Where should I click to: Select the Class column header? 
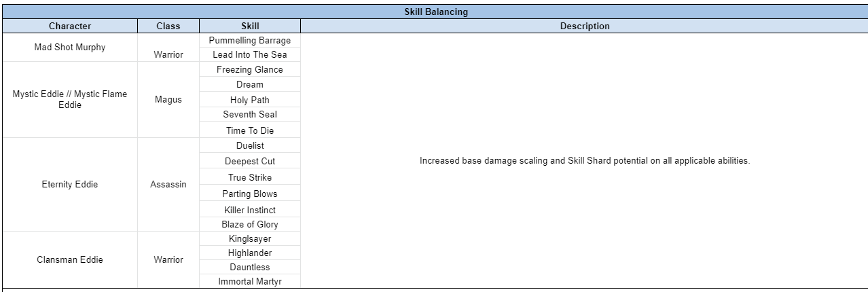pyautogui.click(x=168, y=26)
